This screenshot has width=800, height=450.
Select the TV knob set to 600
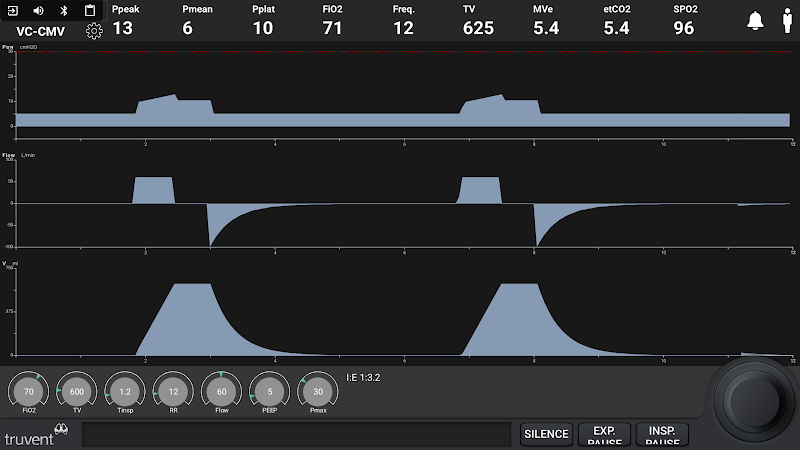click(x=77, y=392)
